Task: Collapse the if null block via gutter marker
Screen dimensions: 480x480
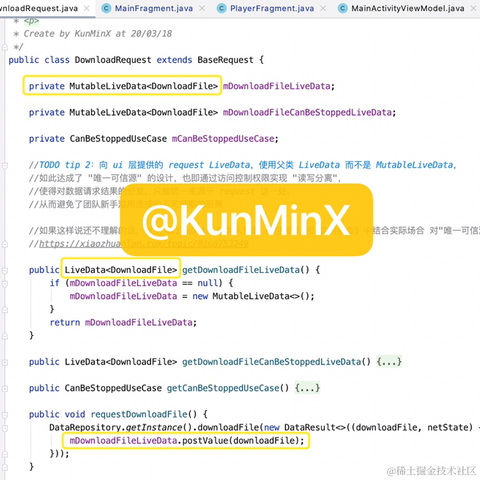Action: (x=5, y=284)
